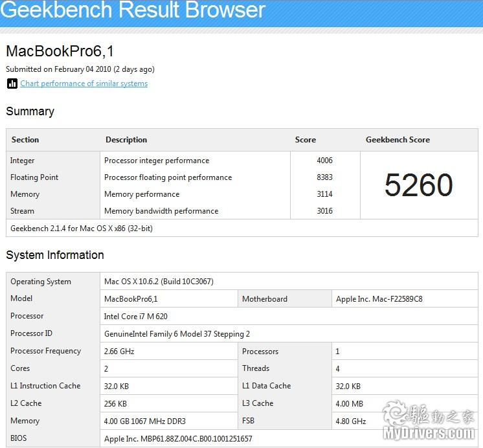Click the 'L1 Data Cache' label

(x=267, y=386)
